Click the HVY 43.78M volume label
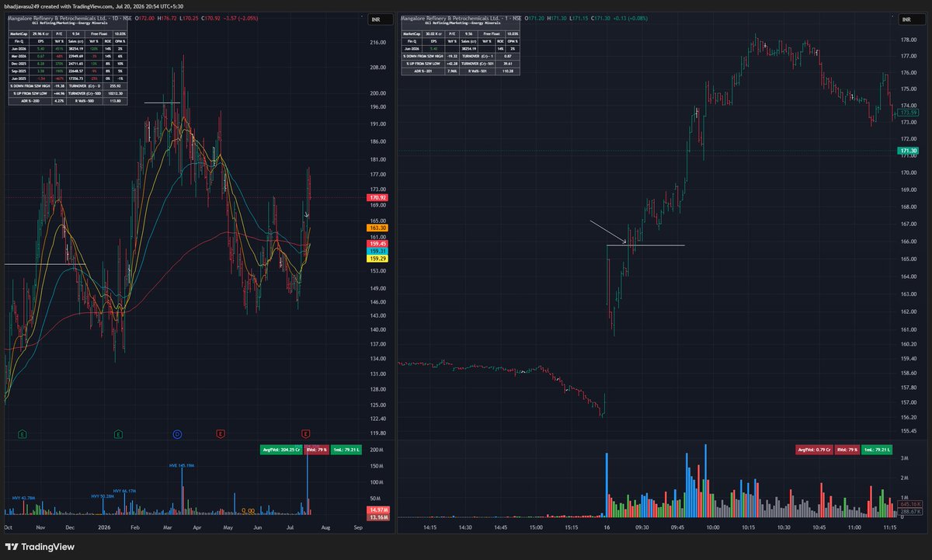 (24, 498)
